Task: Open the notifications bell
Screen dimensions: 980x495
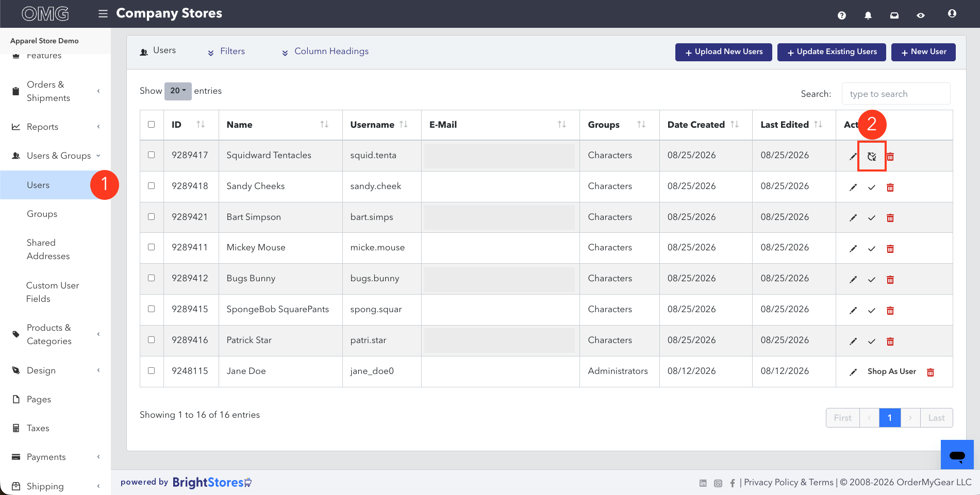Action: coord(868,15)
